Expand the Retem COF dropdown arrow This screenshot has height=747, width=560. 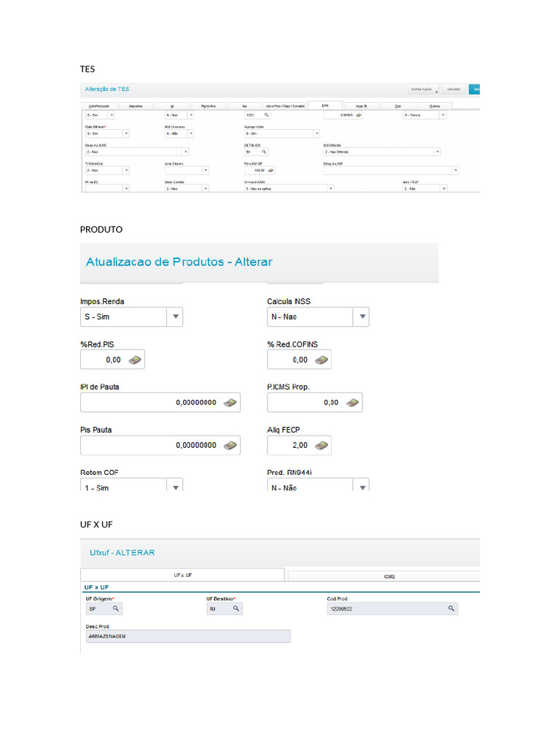click(174, 487)
